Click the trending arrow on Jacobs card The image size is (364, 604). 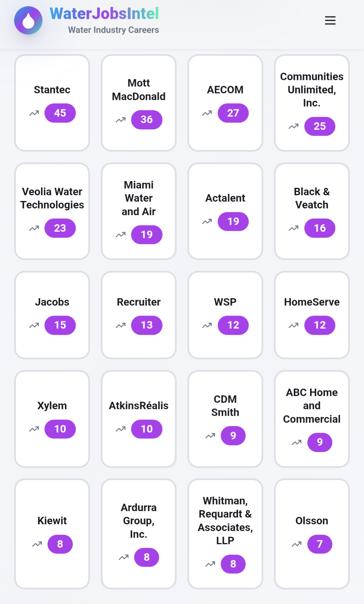coord(34,325)
